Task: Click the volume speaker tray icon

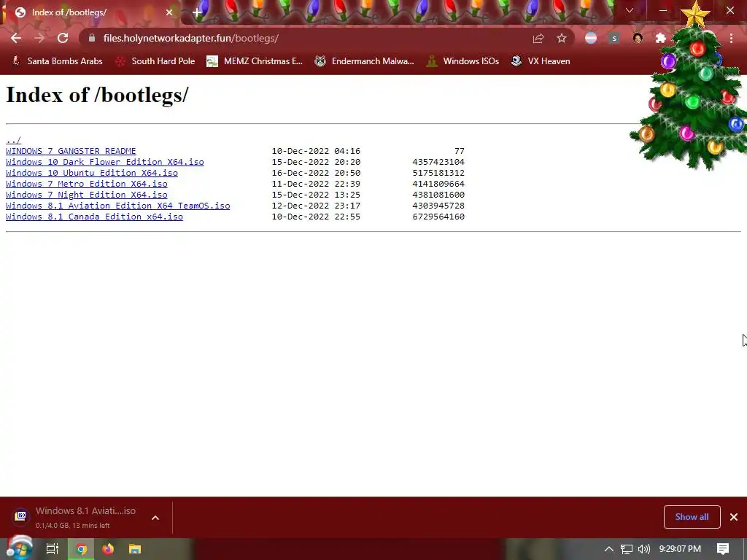Action: point(644,549)
